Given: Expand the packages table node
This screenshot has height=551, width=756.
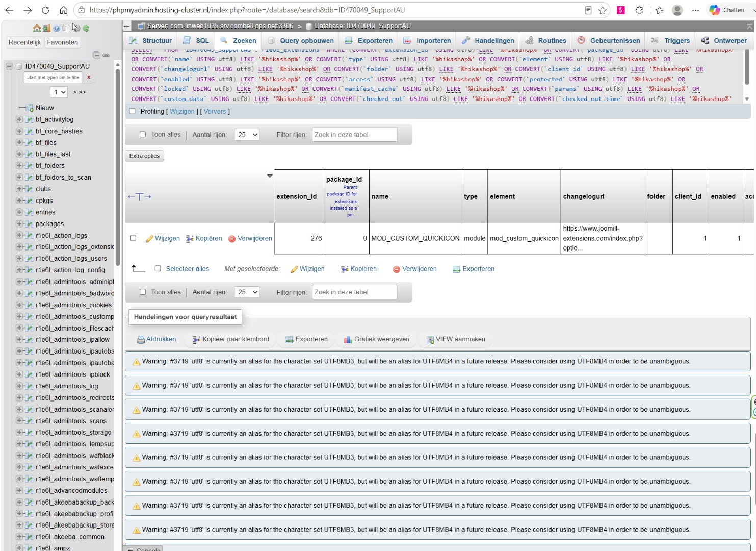Looking at the screenshot, I should [x=19, y=224].
